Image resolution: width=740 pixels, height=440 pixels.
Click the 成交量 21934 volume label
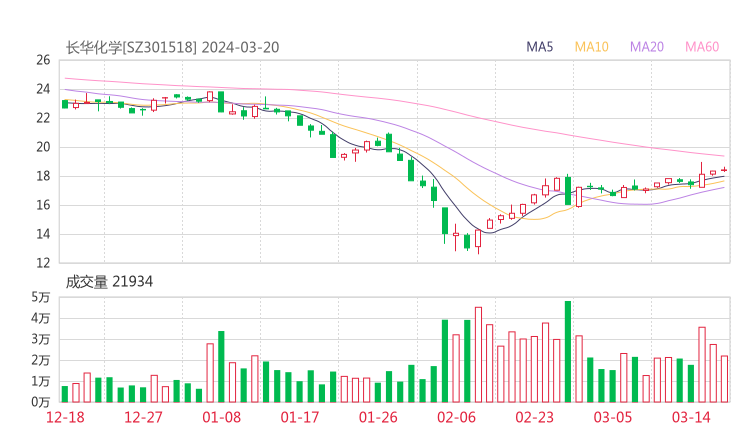[x=109, y=282]
